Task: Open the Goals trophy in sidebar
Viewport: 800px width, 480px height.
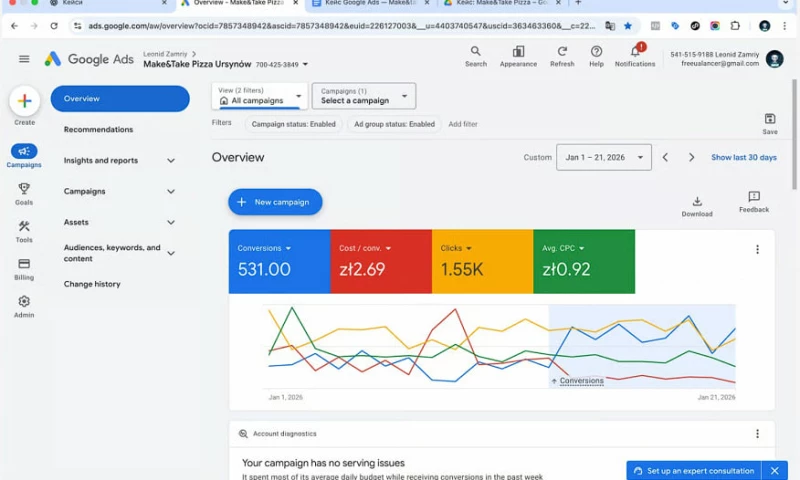Action: click(x=24, y=189)
